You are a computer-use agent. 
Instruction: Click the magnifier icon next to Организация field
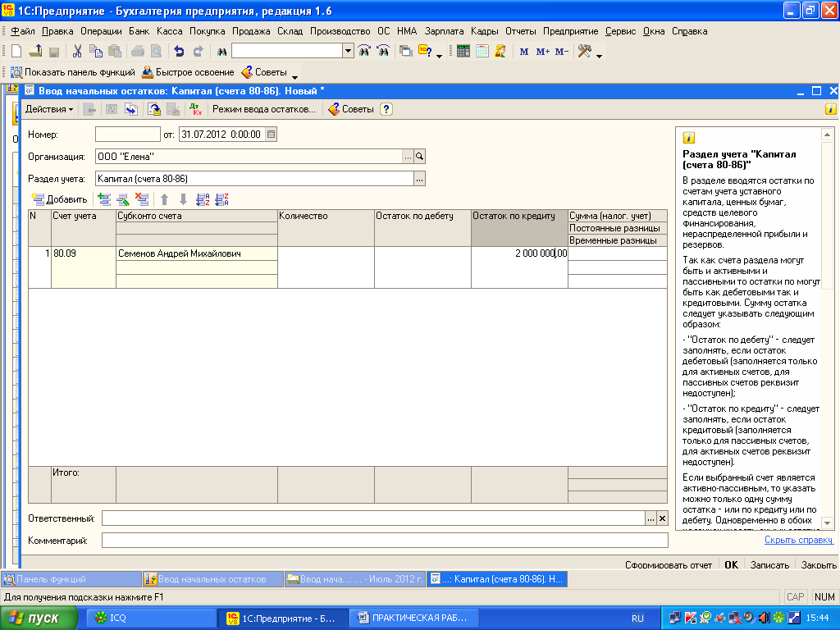tap(419, 157)
